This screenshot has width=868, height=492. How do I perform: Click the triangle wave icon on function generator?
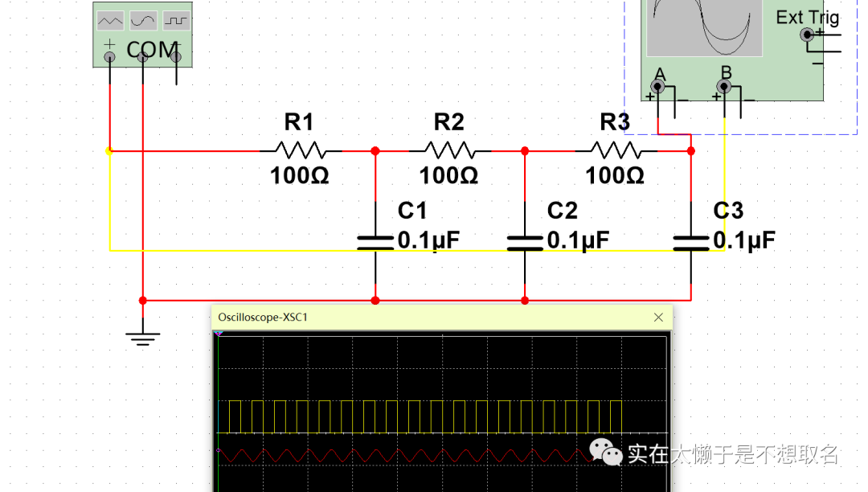[110, 20]
